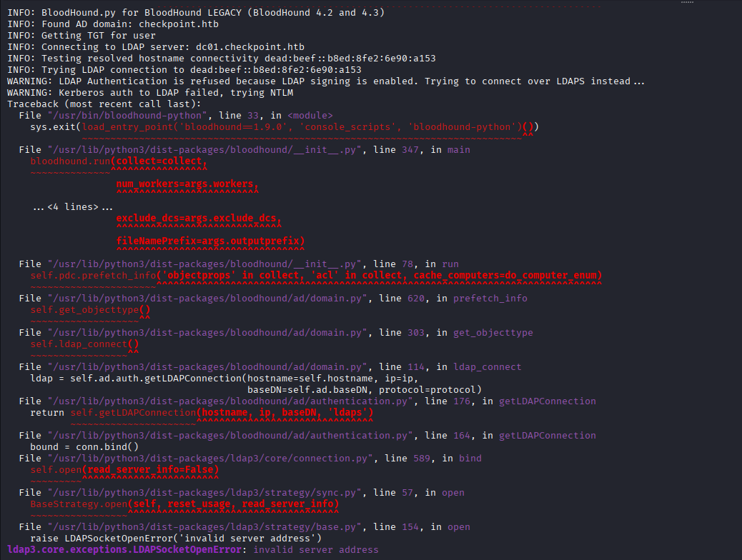Click the file line ending "line 78, in run"
Screen dimensions: 742x560
tap(239, 264)
